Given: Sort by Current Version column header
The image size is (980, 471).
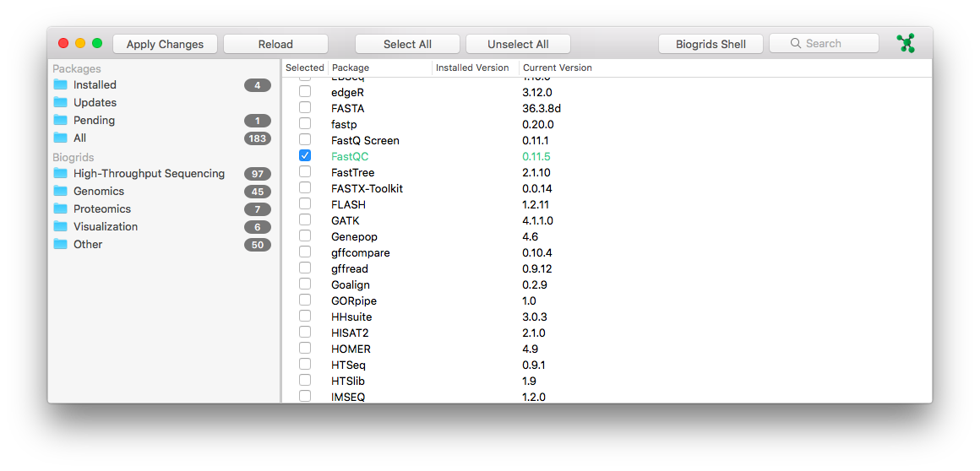Looking at the screenshot, I should [x=558, y=68].
